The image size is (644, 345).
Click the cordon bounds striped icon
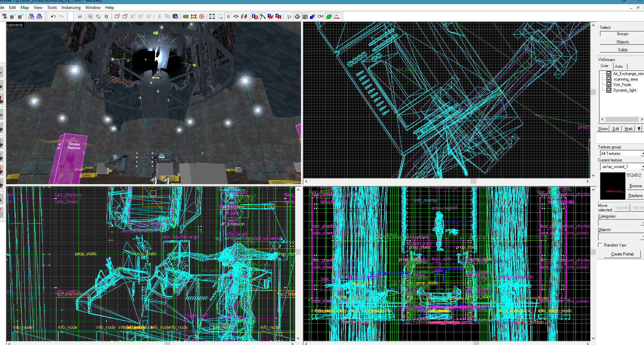186,16
